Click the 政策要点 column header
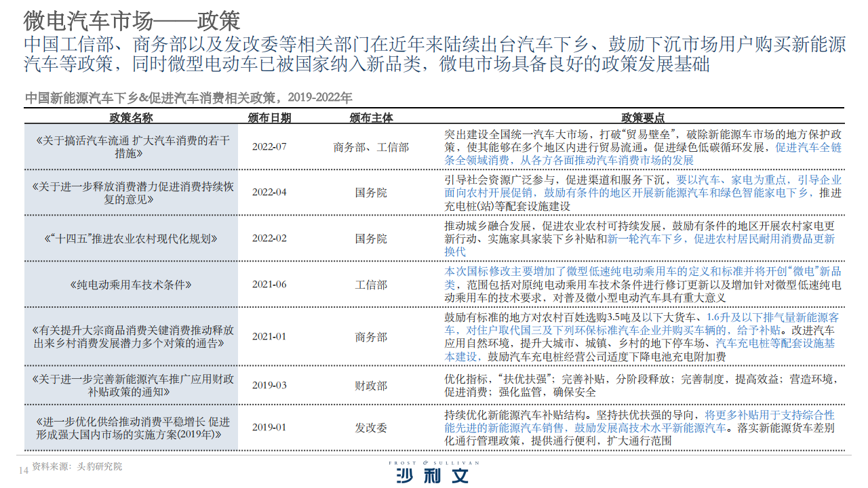This screenshot has height=488, width=868. pyautogui.click(x=643, y=117)
